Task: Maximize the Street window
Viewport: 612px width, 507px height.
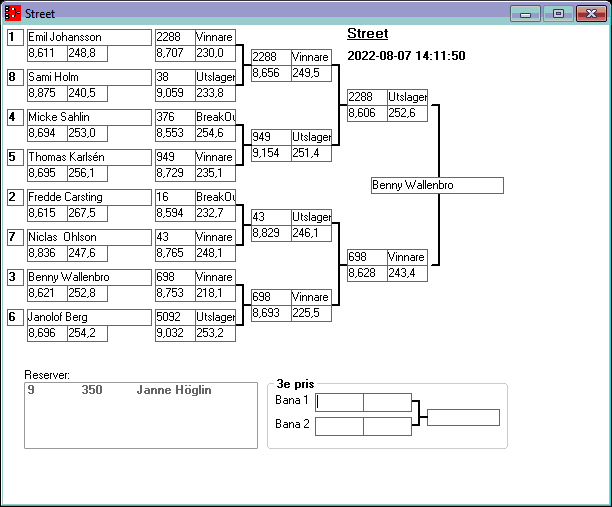Action: 558,14
